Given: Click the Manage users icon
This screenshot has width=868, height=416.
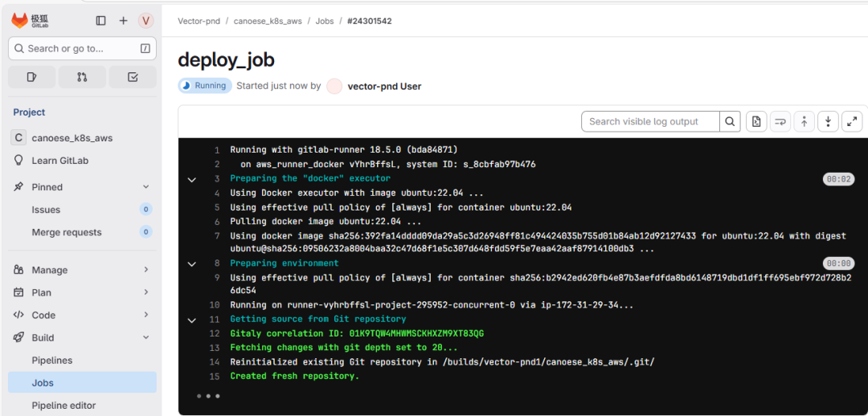Looking at the screenshot, I should 18,270.
